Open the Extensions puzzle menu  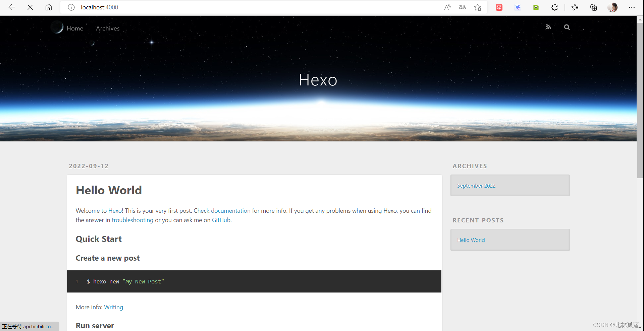click(555, 7)
